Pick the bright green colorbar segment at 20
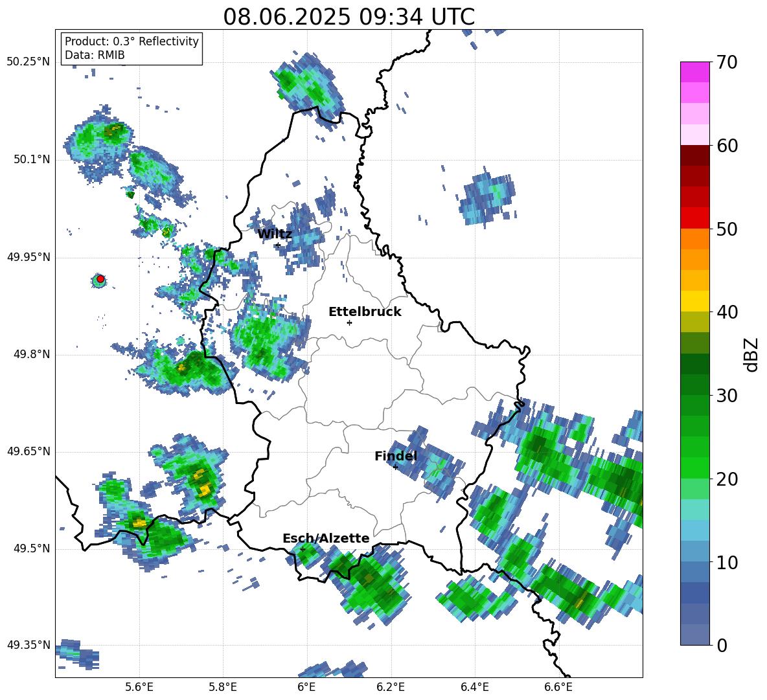Screen dimensions: 767x700 [x=694, y=468]
